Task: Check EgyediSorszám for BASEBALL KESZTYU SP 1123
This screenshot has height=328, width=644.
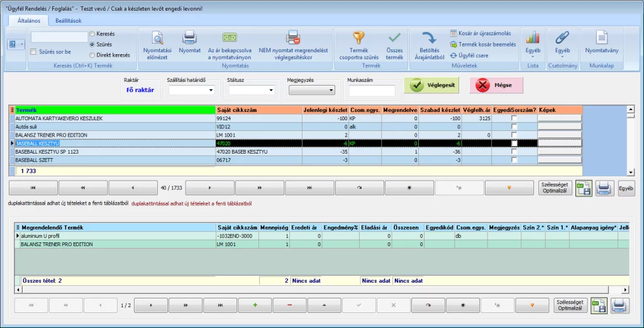Action: tap(514, 152)
